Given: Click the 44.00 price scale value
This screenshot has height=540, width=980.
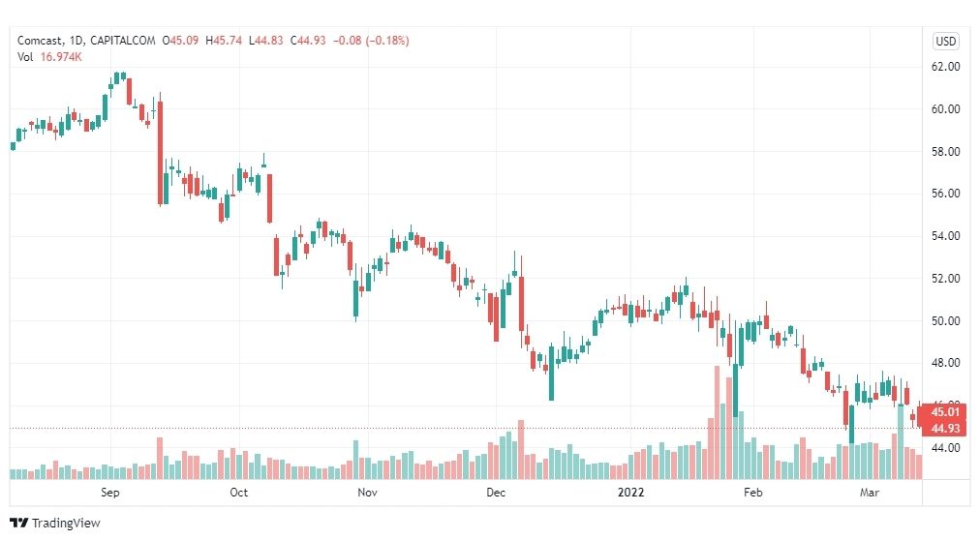Looking at the screenshot, I should pyautogui.click(x=946, y=448).
